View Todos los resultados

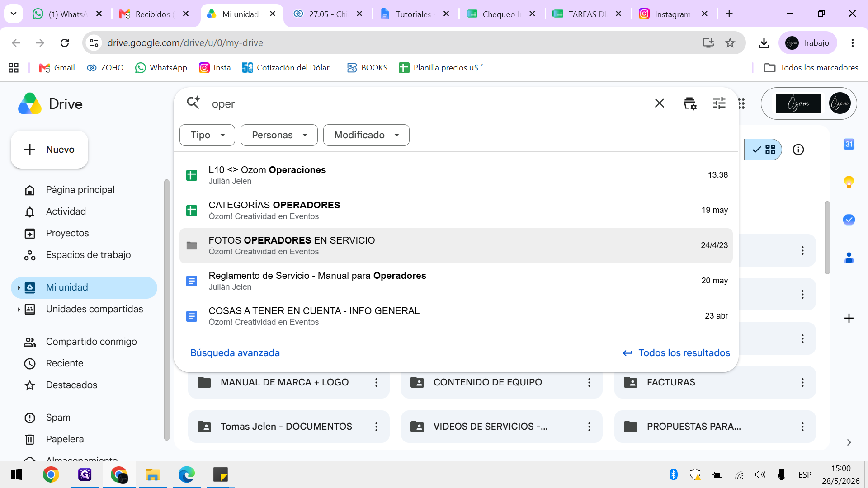(676, 353)
